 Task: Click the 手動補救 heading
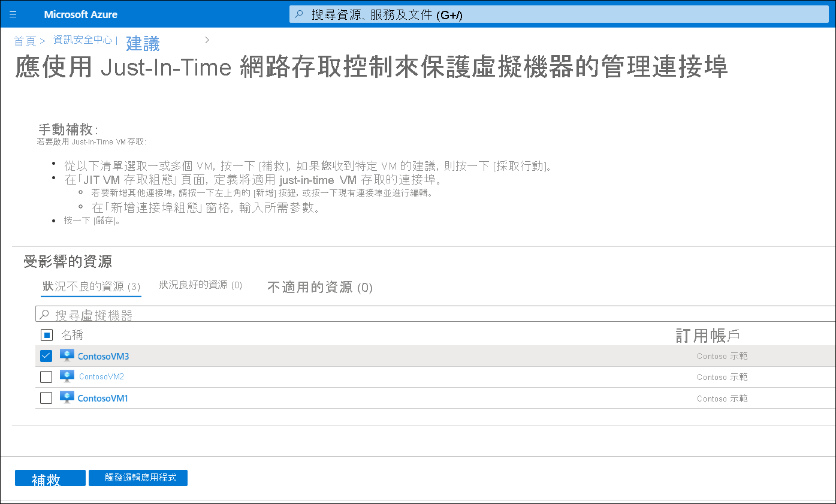[x=68, y=129]
